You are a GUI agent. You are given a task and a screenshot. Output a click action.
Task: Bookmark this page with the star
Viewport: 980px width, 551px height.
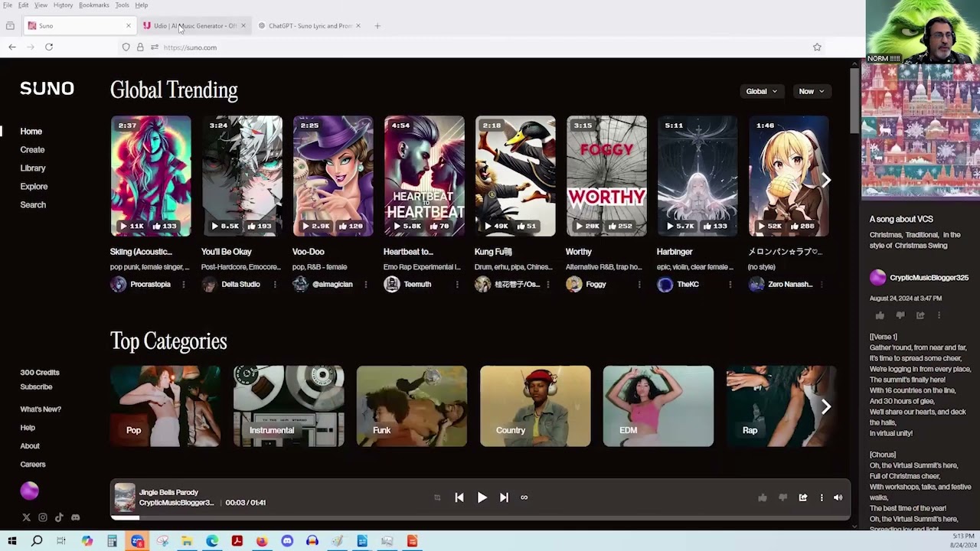pyautogui.click(x=817, y=47)
